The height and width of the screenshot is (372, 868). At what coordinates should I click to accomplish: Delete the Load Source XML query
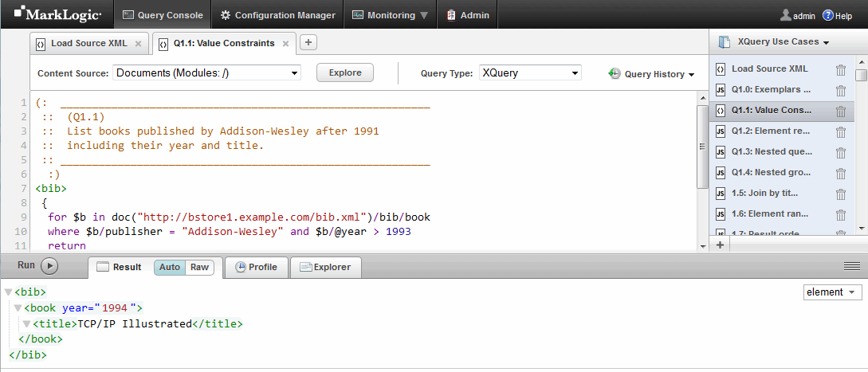(x=841, y=70)
